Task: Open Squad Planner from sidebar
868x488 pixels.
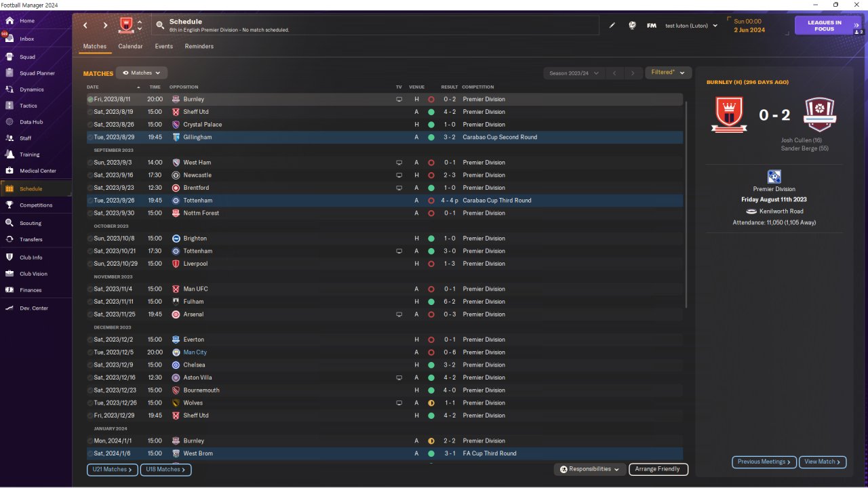Action: (x=37, y=73)
